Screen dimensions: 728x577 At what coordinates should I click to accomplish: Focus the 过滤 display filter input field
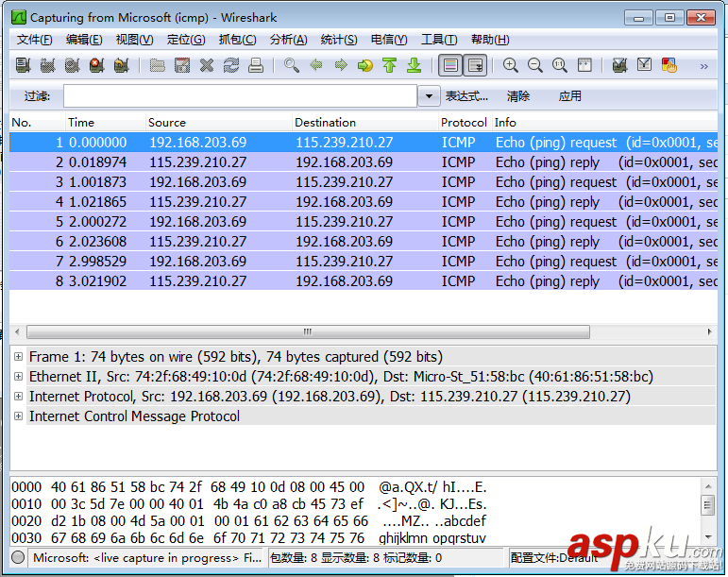point(240,96)
